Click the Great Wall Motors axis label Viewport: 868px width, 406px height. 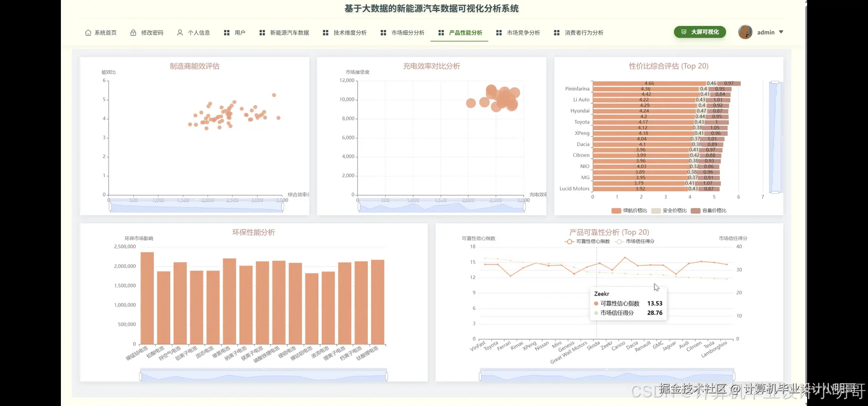point(569,353)
